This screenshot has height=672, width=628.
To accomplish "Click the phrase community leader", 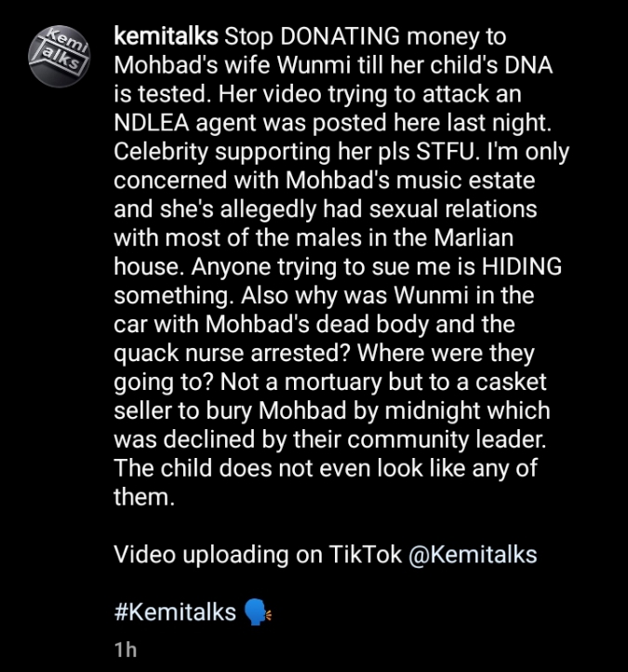I will click(x=448, y=439).
